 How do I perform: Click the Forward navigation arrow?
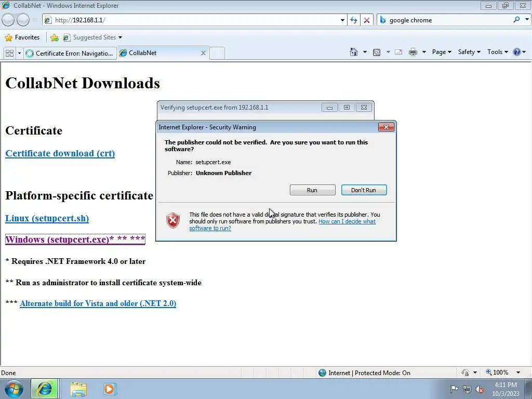pyautogui.click(x=23, y=20)
